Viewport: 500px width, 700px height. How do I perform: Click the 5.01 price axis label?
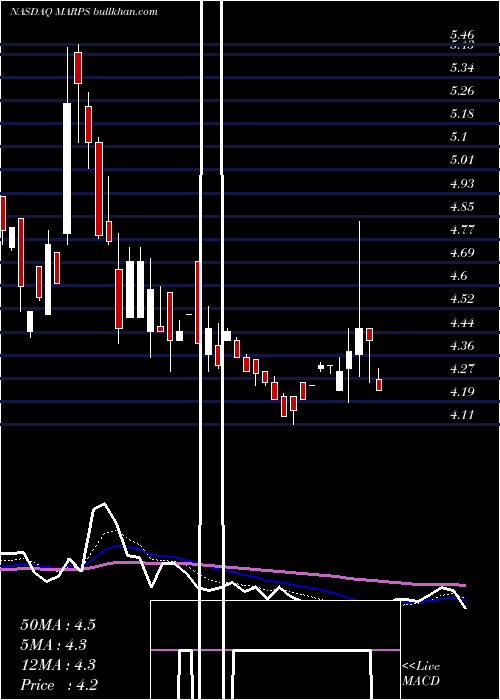(x=462, y=160)
